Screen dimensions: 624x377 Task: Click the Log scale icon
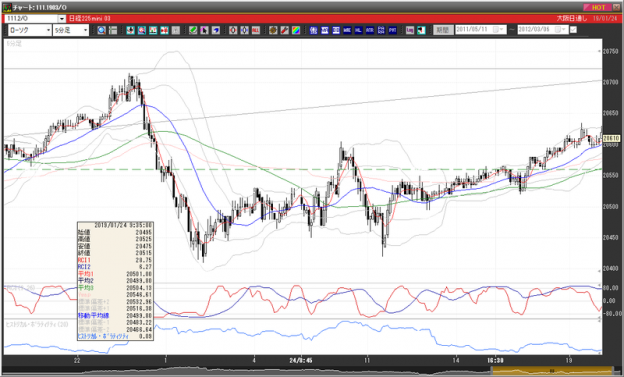410,30
